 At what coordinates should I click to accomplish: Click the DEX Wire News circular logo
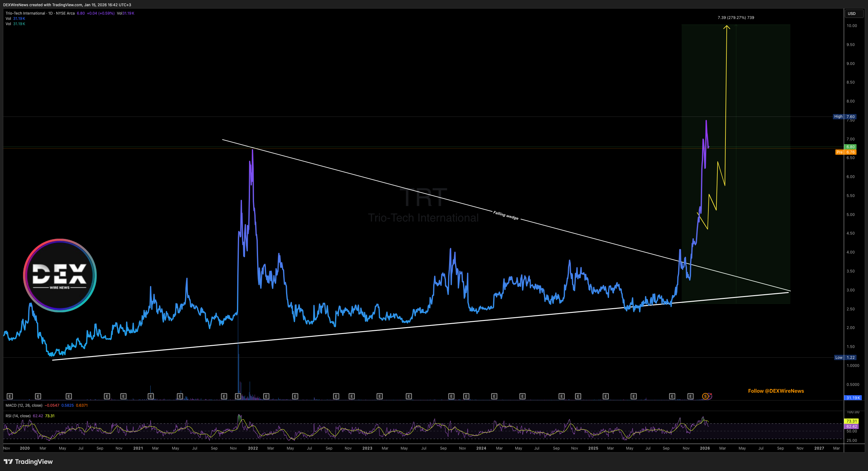(x=60, y=275)
